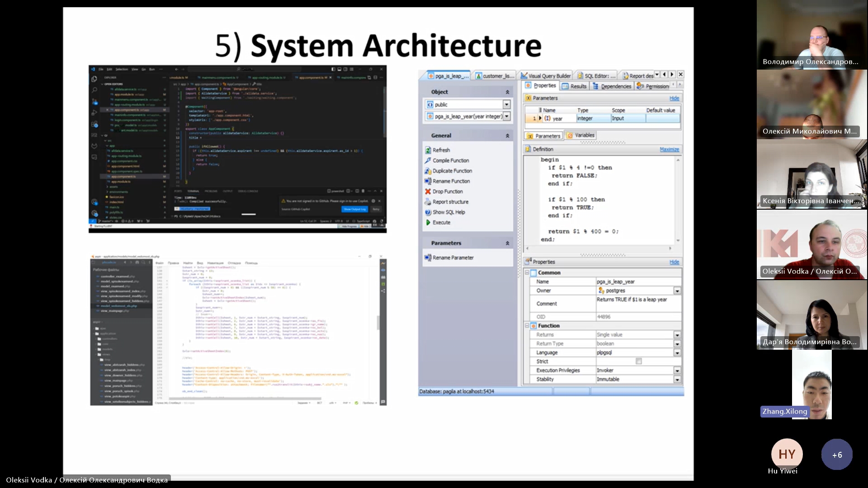Click the green Execute arrow icon
The height and width of the screenshot is (488, 868).
(428, 223)
